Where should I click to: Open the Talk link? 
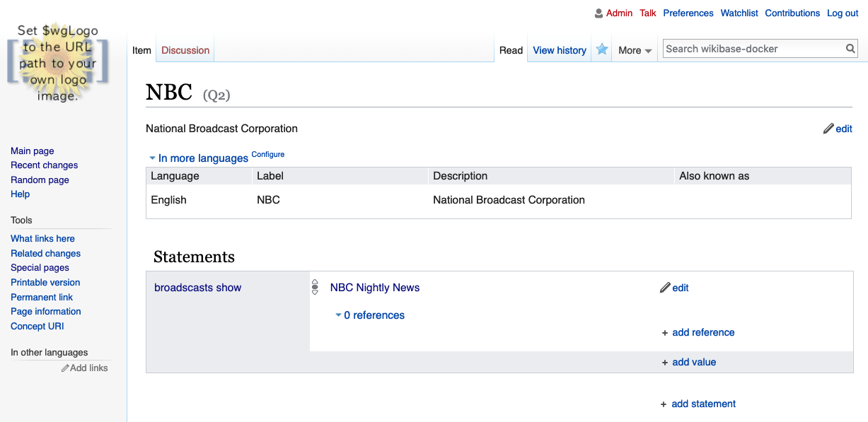[648, 13]
